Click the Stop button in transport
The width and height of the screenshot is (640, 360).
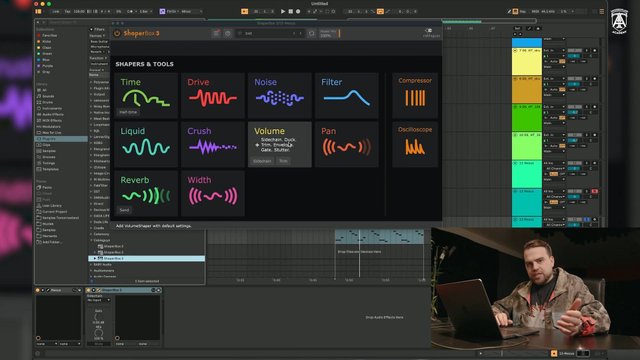tap(291, 11)
